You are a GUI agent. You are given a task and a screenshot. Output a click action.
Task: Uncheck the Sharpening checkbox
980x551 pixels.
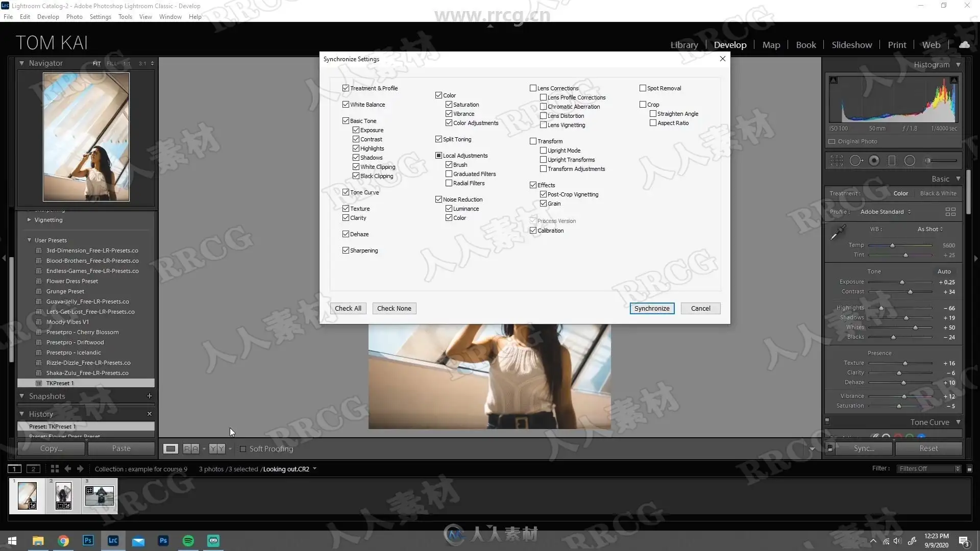point(346,251)
